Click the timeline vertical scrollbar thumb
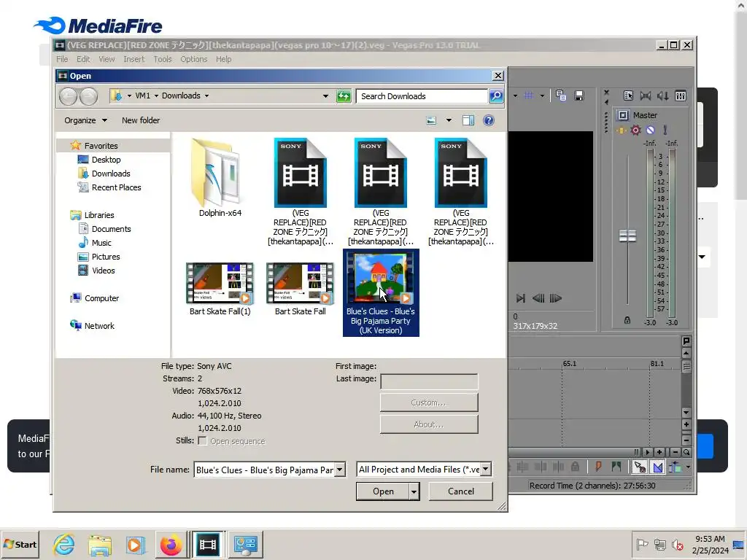This screenshot has height=560, width=747. tap(686, 367)
